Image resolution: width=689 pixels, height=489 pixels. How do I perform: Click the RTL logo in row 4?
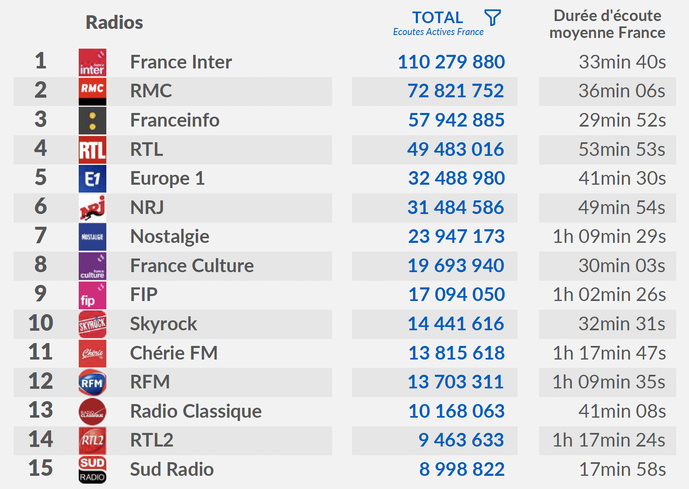coord(92,150)
